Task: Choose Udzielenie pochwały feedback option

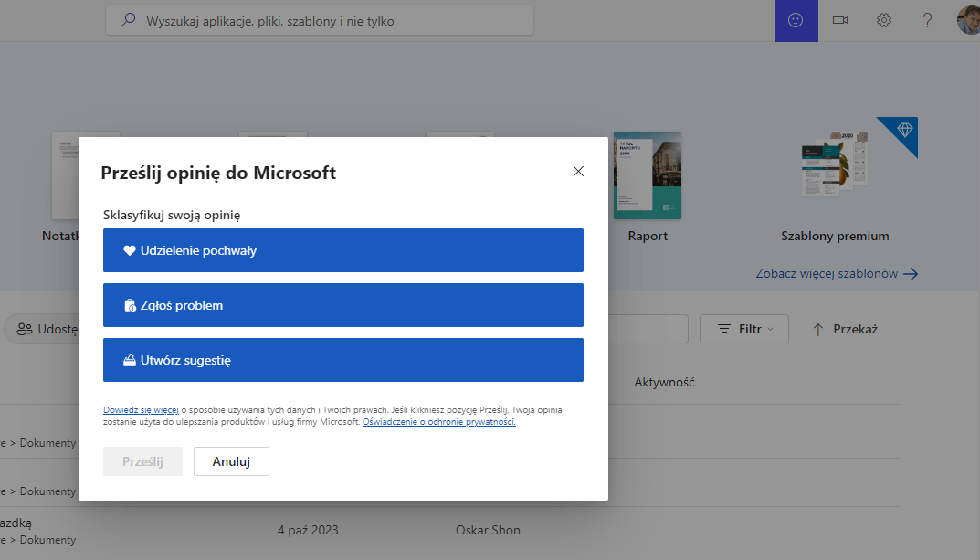Action: tap(343, 250)
